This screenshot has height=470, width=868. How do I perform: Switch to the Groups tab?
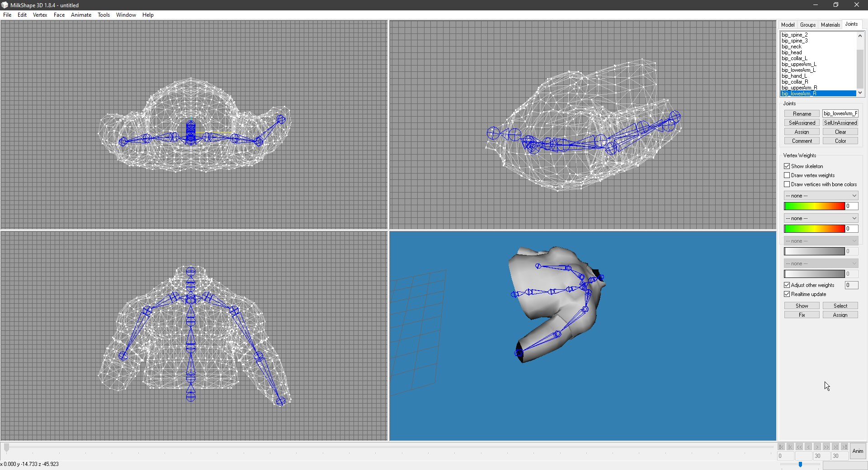coord(808,25)
